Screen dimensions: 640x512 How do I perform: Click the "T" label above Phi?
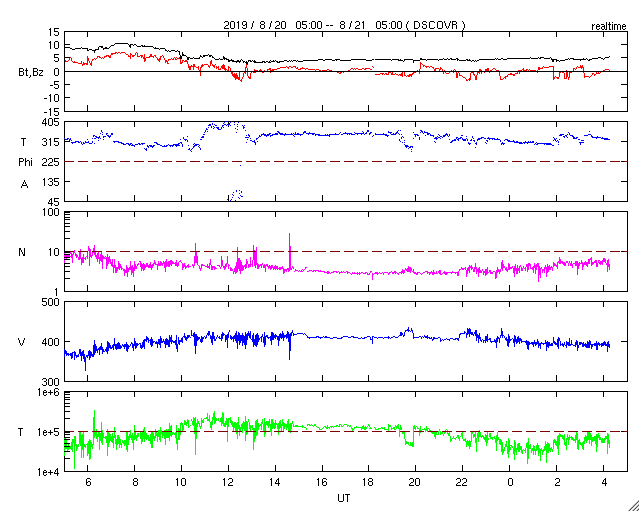pos(24,142)
